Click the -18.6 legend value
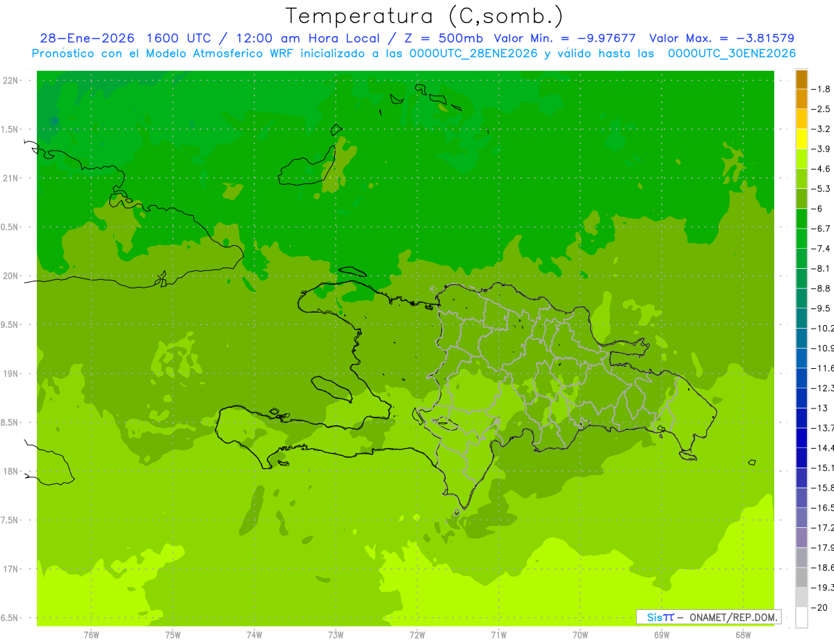Viewport: 834px width, 644px height. pyautogui.click(x=823, y=568)
